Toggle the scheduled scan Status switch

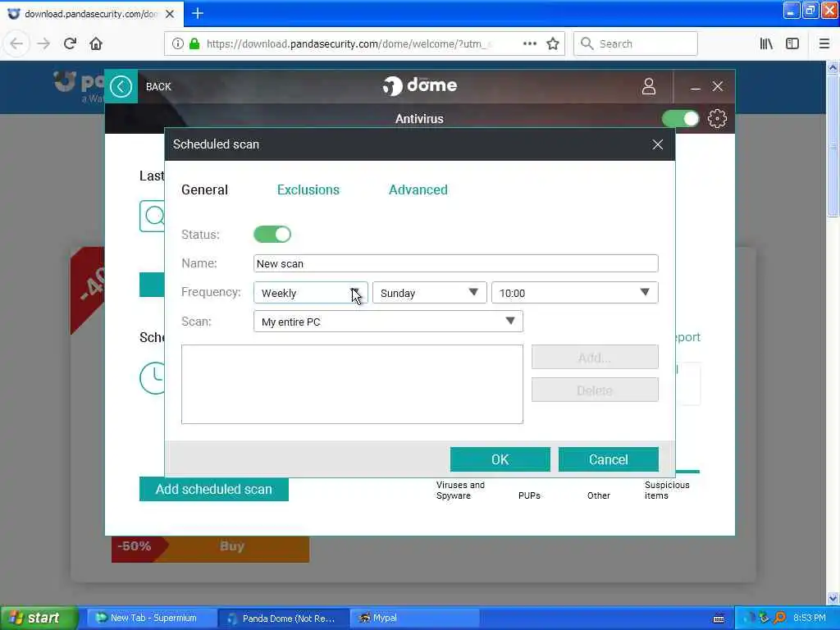click(272, 234)
